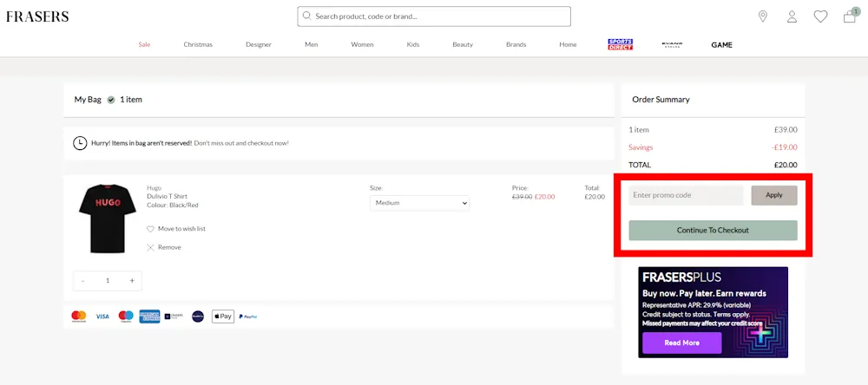The height and width of the screenshot is (385, 868).
Task: Move Hugo T-shirt to wish list
Action: 176,229
